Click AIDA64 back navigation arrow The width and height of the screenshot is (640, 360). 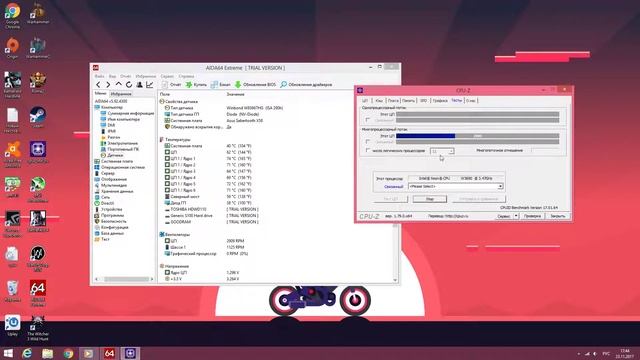point(98,84)
